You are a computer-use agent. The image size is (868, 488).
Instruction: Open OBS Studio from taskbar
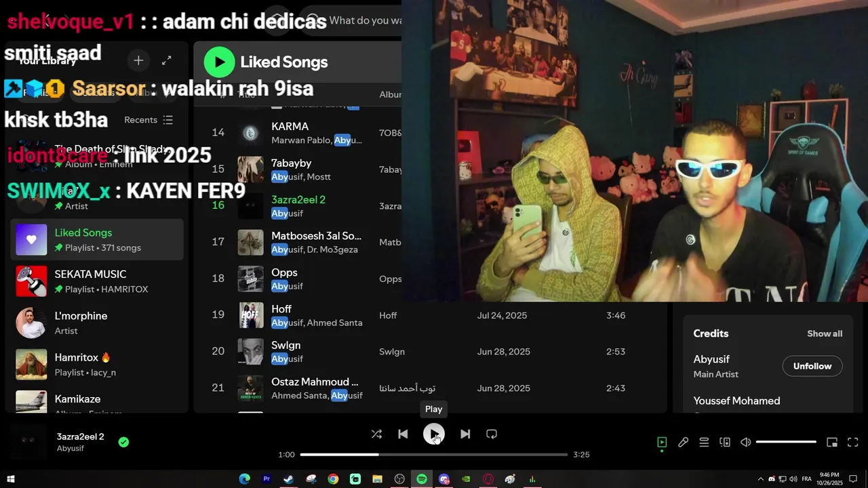(399, 479)
